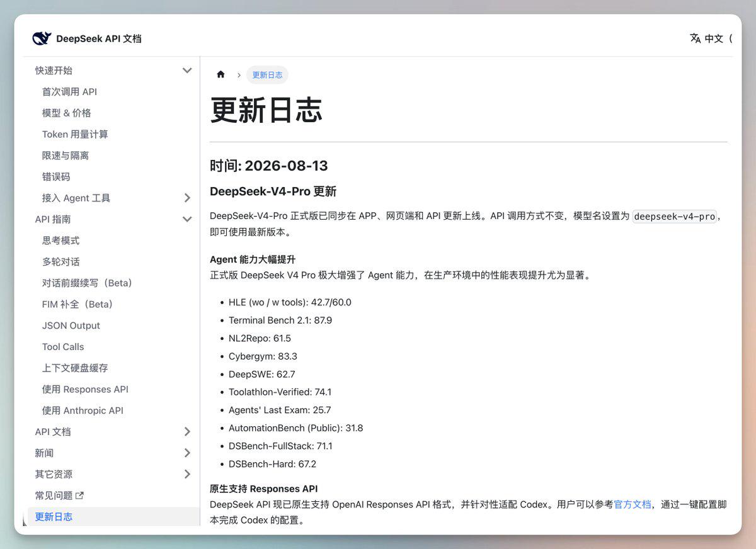This screenshot has height=549, width=756.
Task: Click 原生支持 Responses API subheading
Action: pos(264,489)
